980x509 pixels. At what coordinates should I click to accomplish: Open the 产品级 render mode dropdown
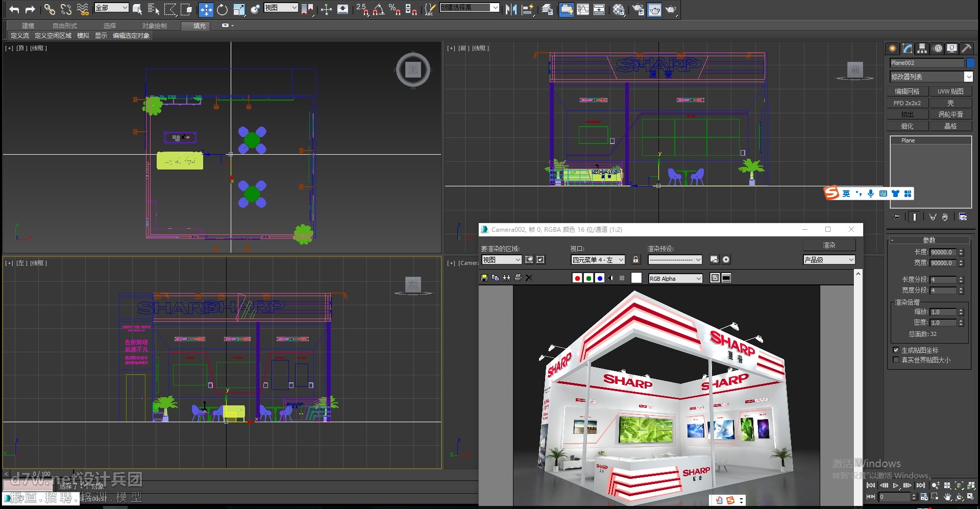[x=829, y=260]
